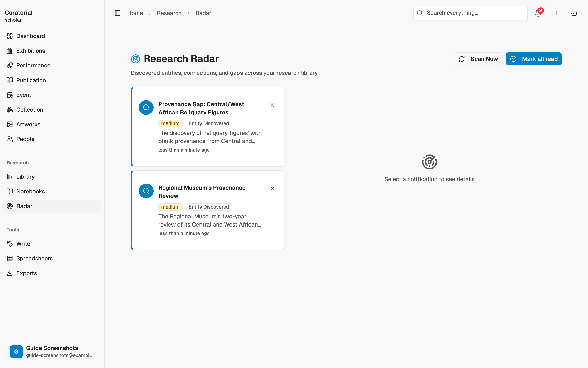The image size is (588, 368).
Task: Click the medium badge on Provenance Gap card
Action: click(x=170, y=123)
